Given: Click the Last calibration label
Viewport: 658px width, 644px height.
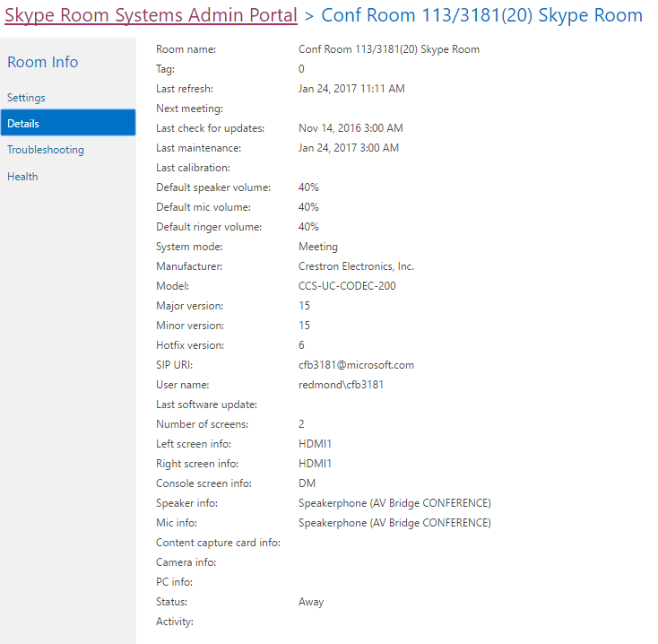Looking at the screenshot, I should click(x=193, y=168).
